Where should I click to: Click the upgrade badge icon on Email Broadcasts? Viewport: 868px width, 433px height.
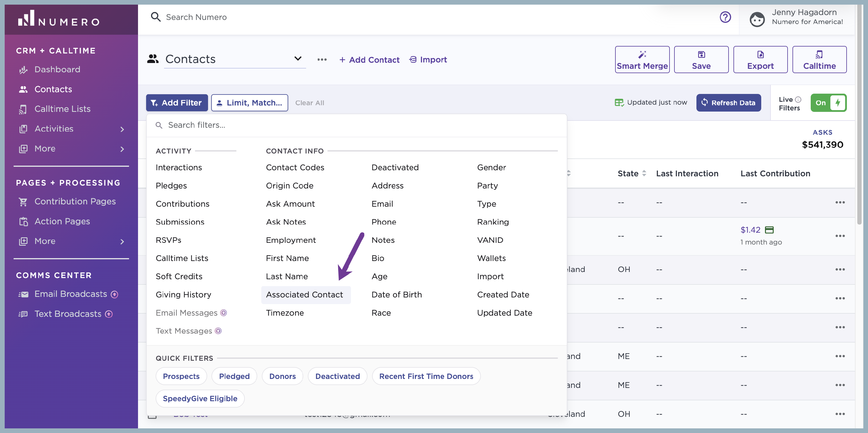[115, 294]
